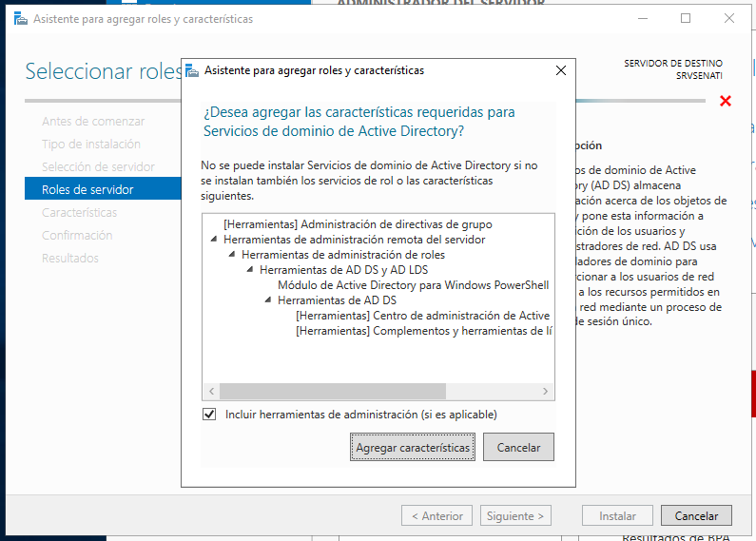
Task: Close the main wizard window
Action: pos(729,18)
